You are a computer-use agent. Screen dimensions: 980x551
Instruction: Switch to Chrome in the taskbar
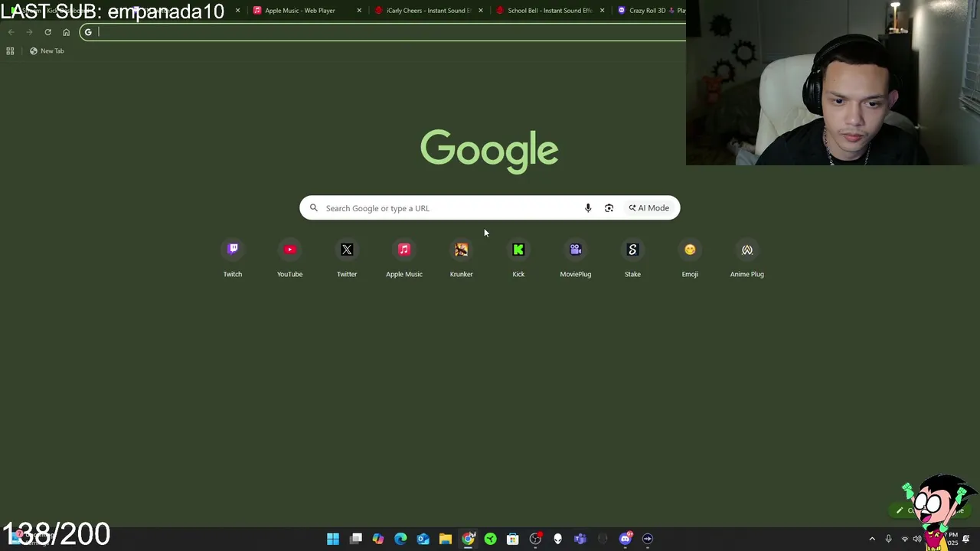468,539
